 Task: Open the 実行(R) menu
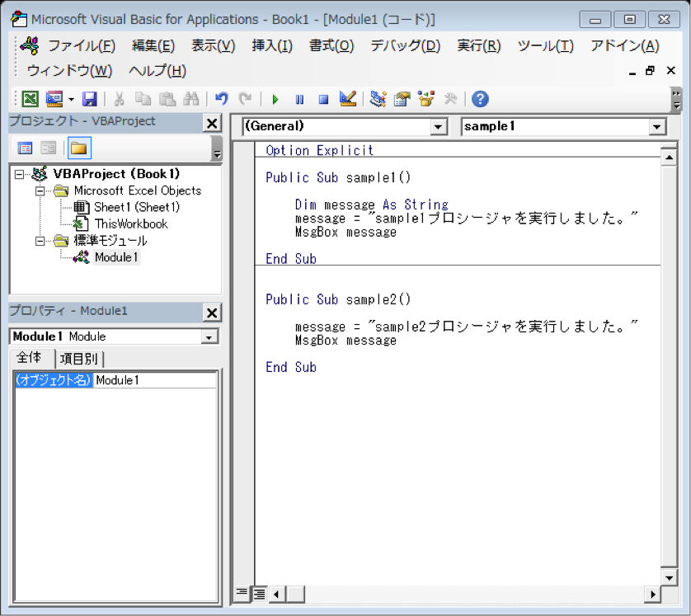(479, 46)
